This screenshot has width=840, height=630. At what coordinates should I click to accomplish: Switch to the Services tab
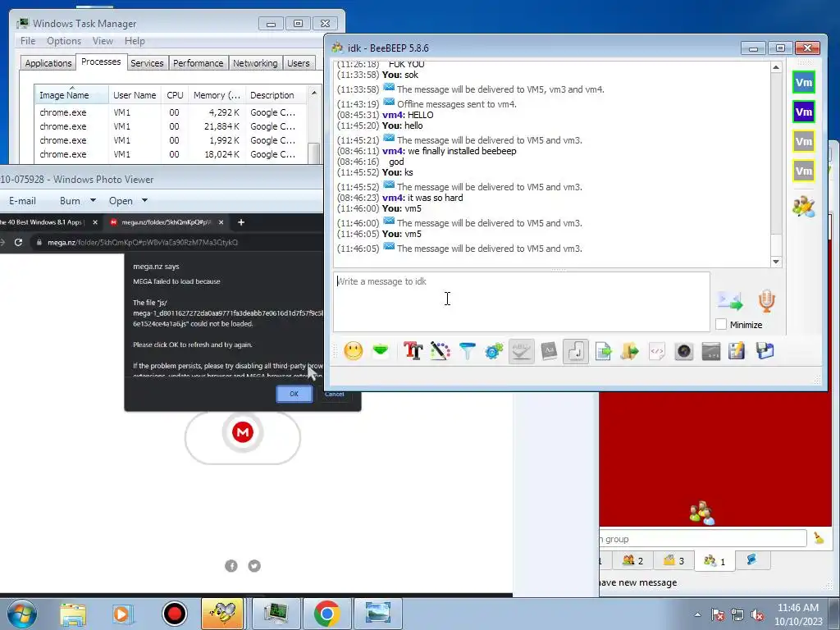pyautogui.click(x=147, y=63)
